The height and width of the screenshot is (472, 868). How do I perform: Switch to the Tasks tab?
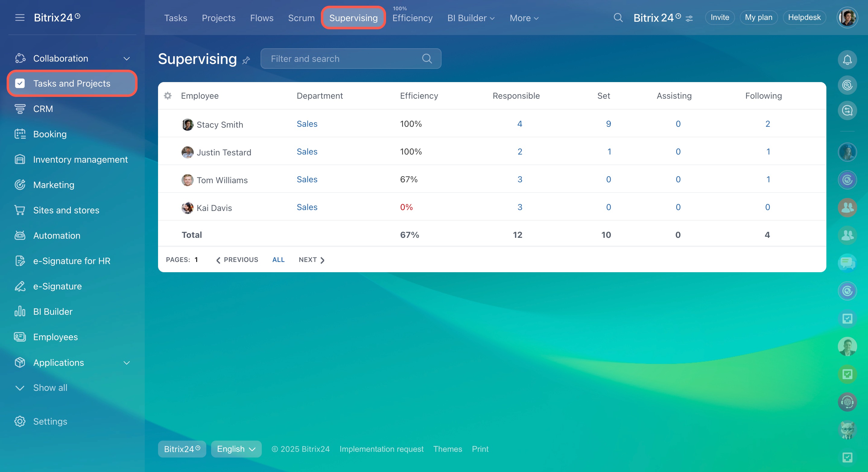click(x=176, y=18)
